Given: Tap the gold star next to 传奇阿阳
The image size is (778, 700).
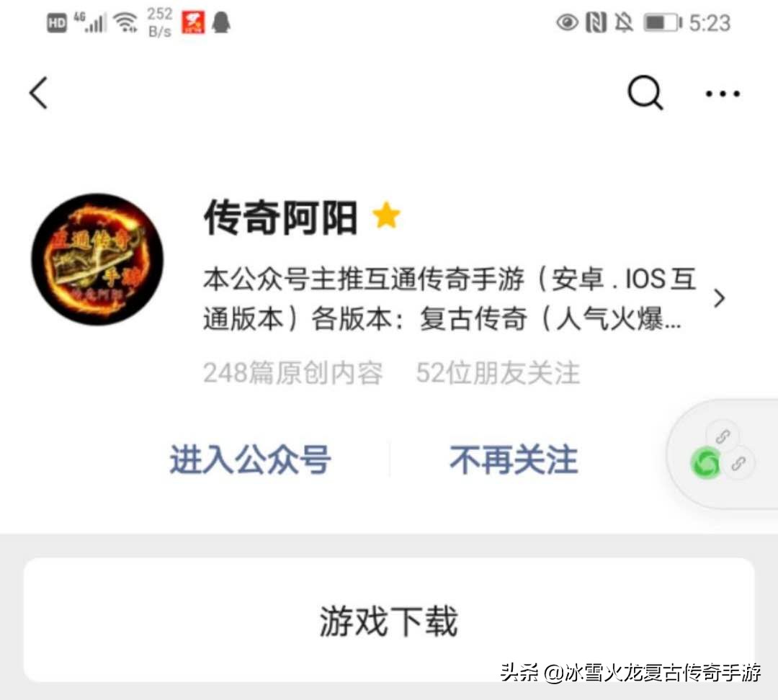Looking at the screenshot, I should tap(386, 215).
